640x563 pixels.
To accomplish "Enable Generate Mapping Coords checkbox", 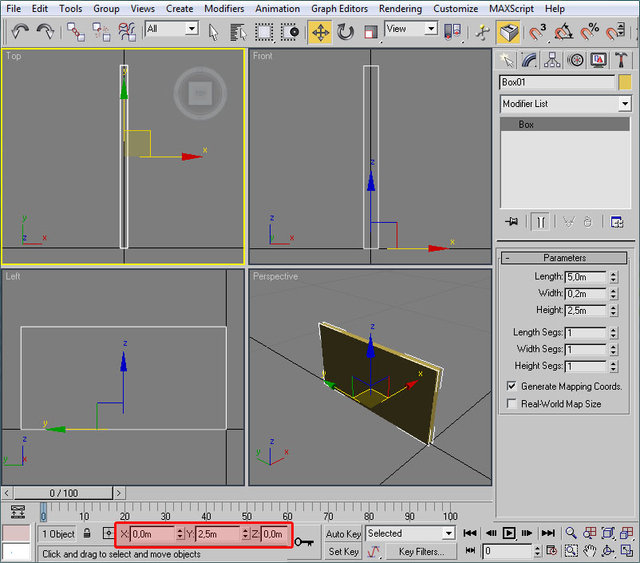I will click(512, 386).
